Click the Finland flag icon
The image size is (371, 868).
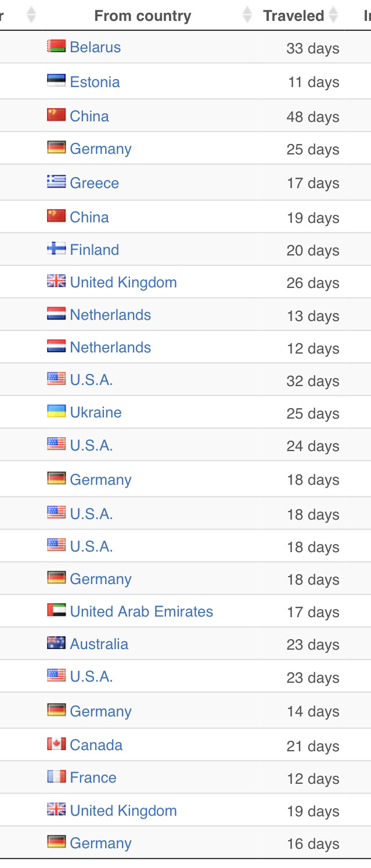56,249
